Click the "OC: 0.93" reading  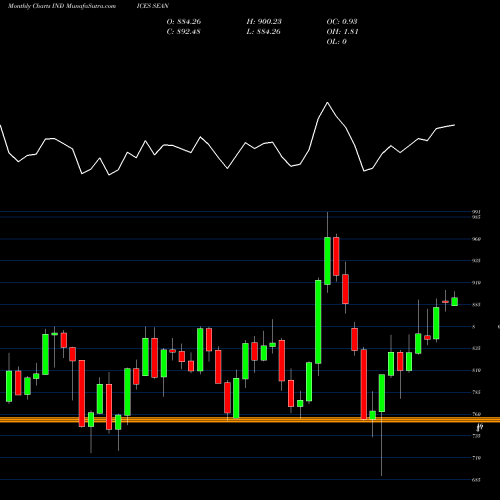[342, 22]
